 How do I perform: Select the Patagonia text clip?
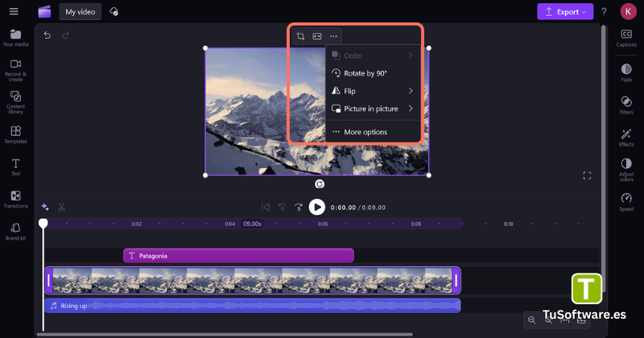tap(238, 255)
